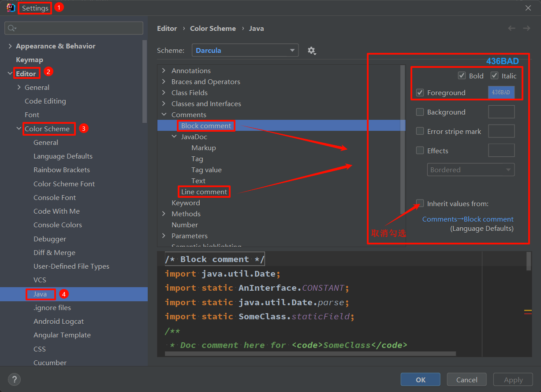The height and width of the screenshot is (392, 541).
Task: Select Language Defaults under Color Scheme
Action: pyautogui.click(x=63, y=156)
